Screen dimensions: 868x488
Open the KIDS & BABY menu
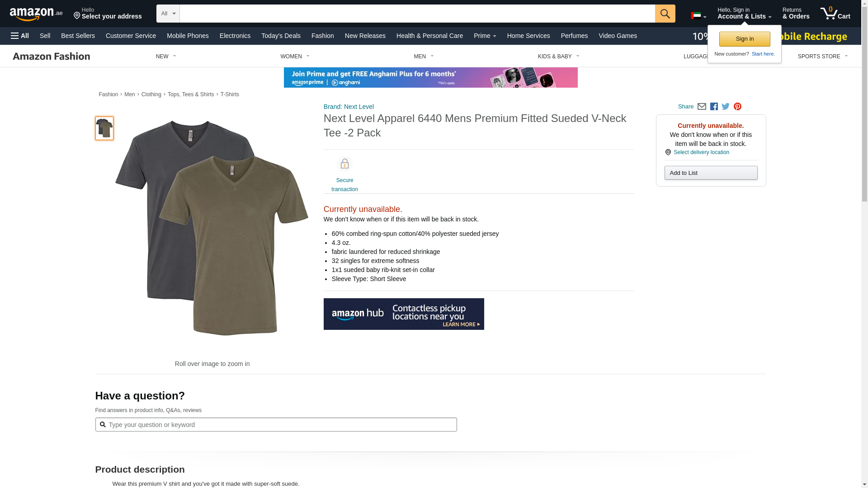558,56
